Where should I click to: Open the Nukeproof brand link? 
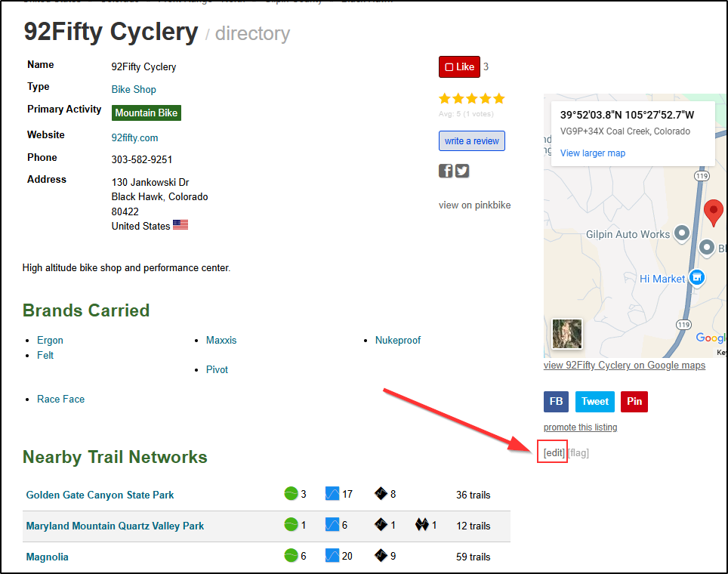[398, 341]
